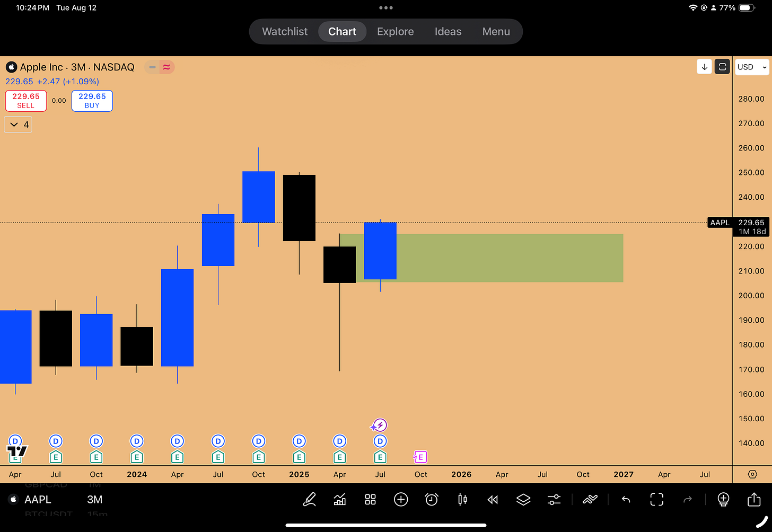This screenshot has width=772, height=532.
Task: Go to the Ideas tab
Action: coord(448,31)
